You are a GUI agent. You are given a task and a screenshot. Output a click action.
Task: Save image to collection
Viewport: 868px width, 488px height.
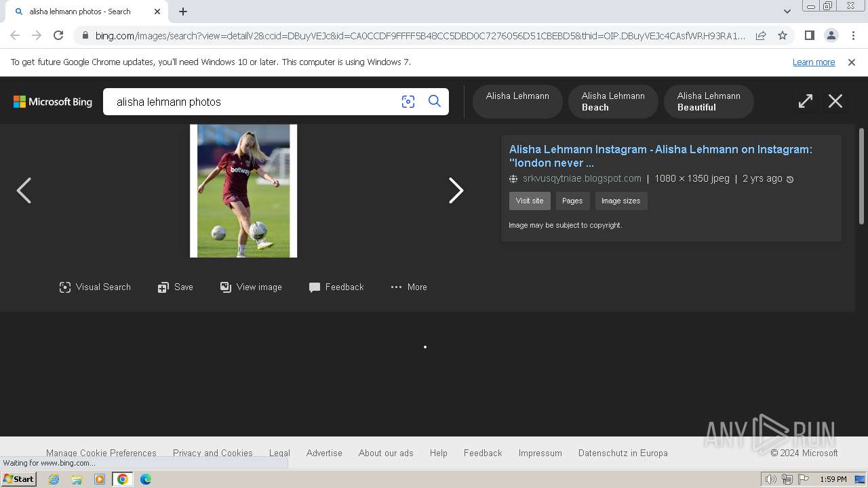click(x=176, y=287)
